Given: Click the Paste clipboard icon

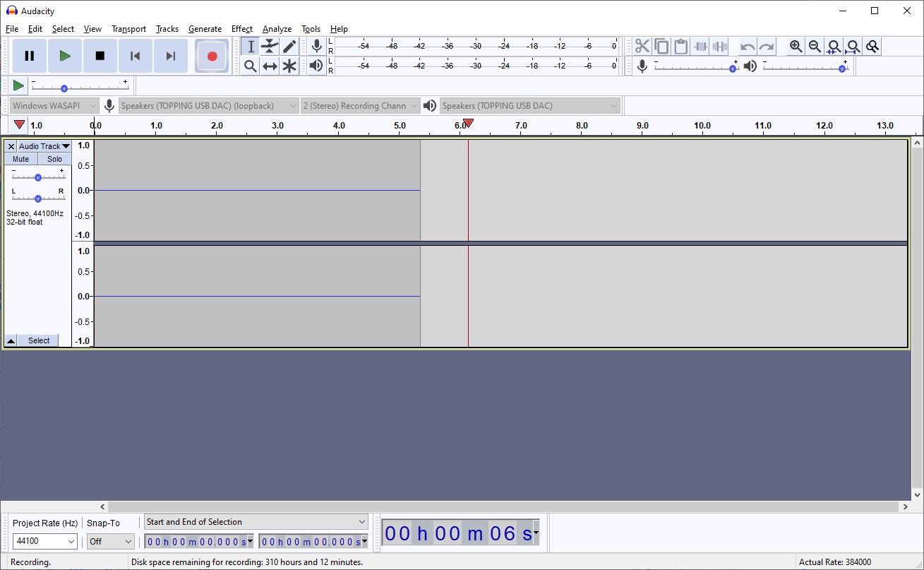Looking at the screenshot, I should click(680, 47).
